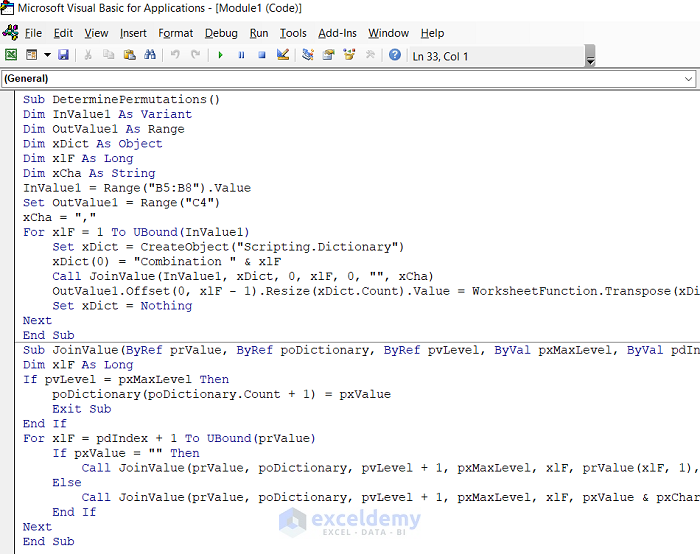Click the 'xDict(0) = "Combination " & xlF' line
700x554 pixels.
[x=167, y=261]
